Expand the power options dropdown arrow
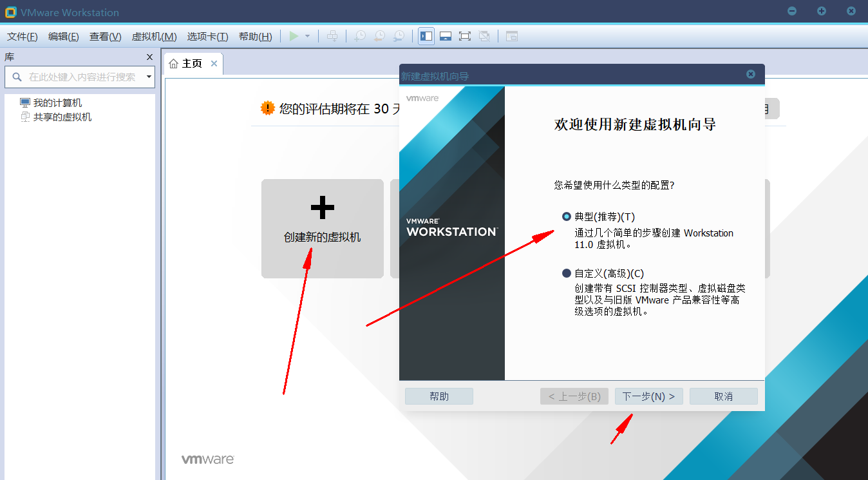This screenshot has height=480, width=868. (x=308, y=37)
